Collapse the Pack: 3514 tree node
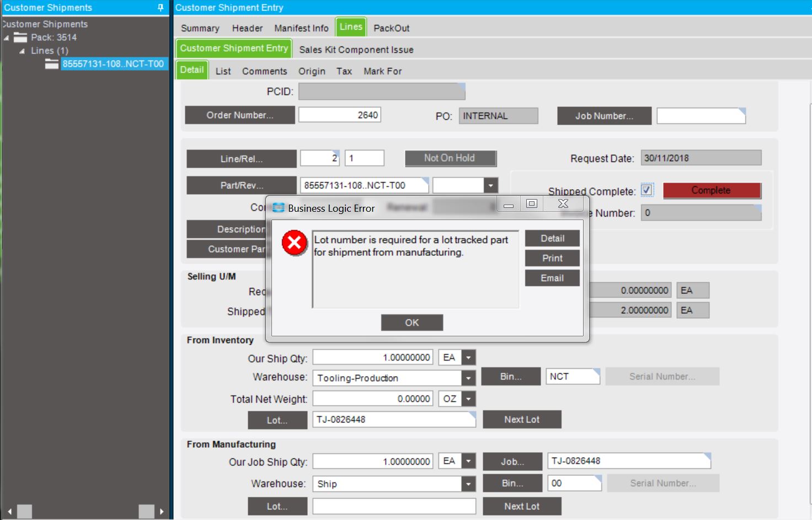 click(x=7, y=38)
